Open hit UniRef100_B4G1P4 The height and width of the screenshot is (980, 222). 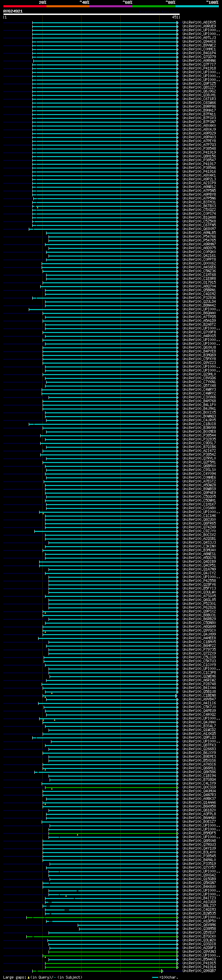coord(199,53)
